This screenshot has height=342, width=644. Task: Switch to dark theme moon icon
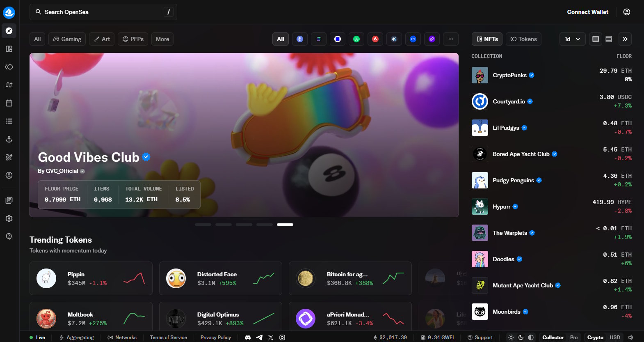tap(521, 337)
